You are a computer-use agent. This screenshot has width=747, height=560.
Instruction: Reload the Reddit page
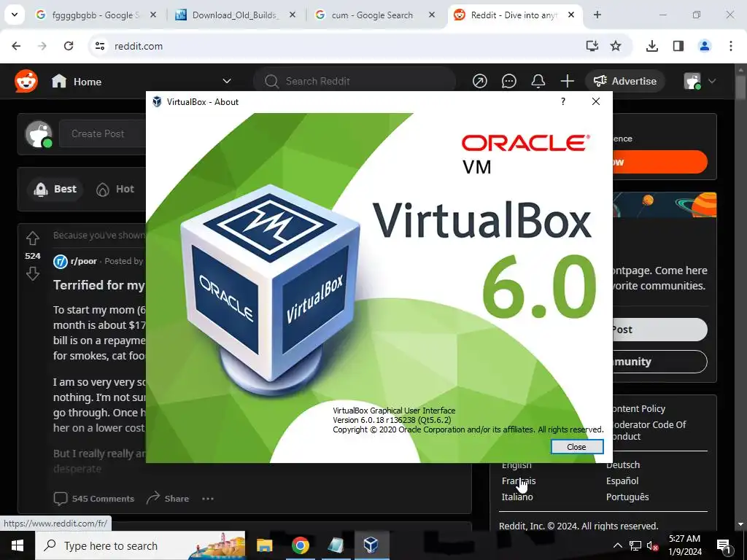[x=69, y=46]
